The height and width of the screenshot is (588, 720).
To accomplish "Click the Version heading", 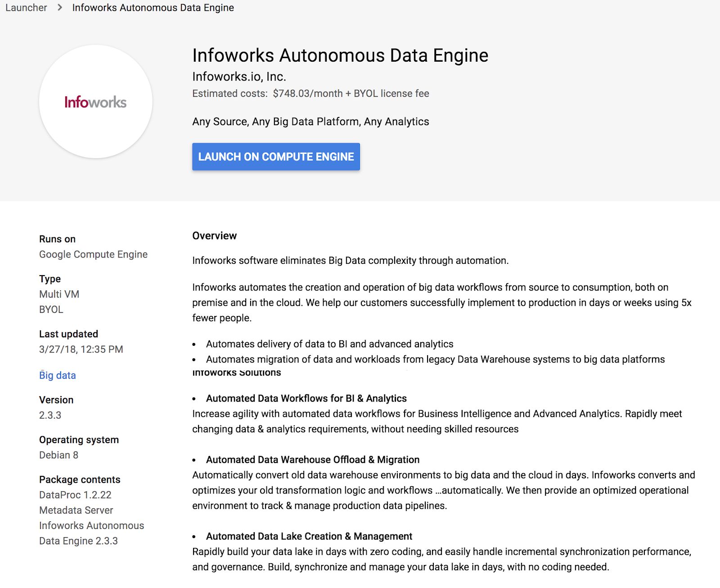I will [x=56, y=400].
